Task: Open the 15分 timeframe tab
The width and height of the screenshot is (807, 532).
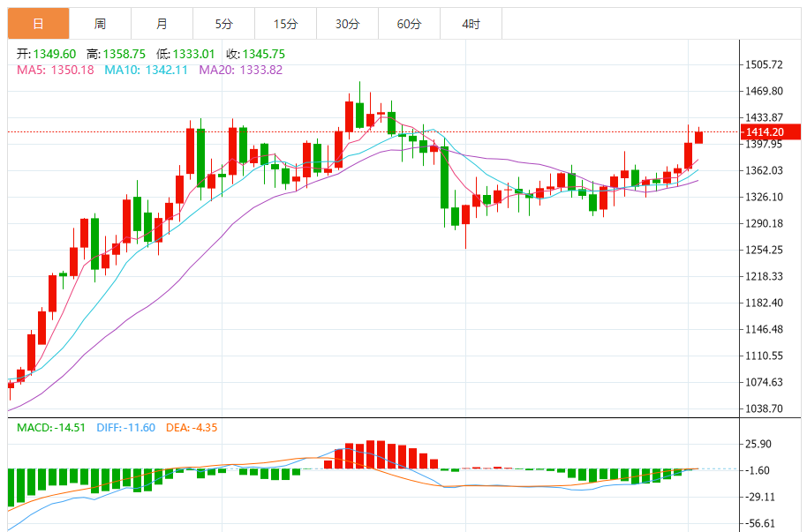Action: click(x=286, y=24)
